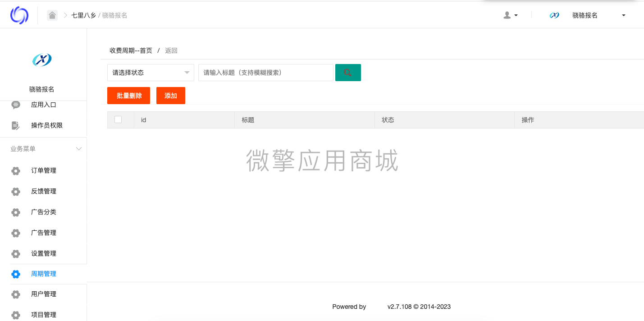
Task: Select 广告管理 menu item
Action: coord(44,233)
